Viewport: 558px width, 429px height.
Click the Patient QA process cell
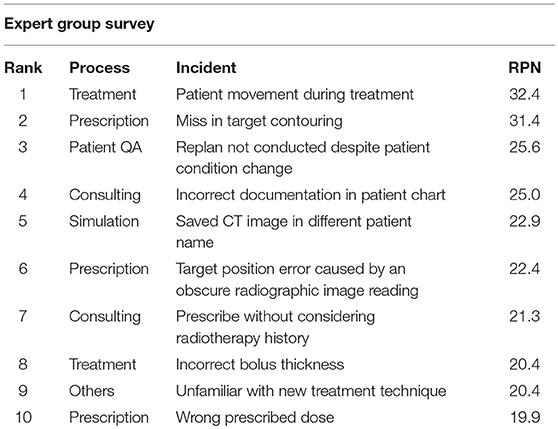coord(106,147)
